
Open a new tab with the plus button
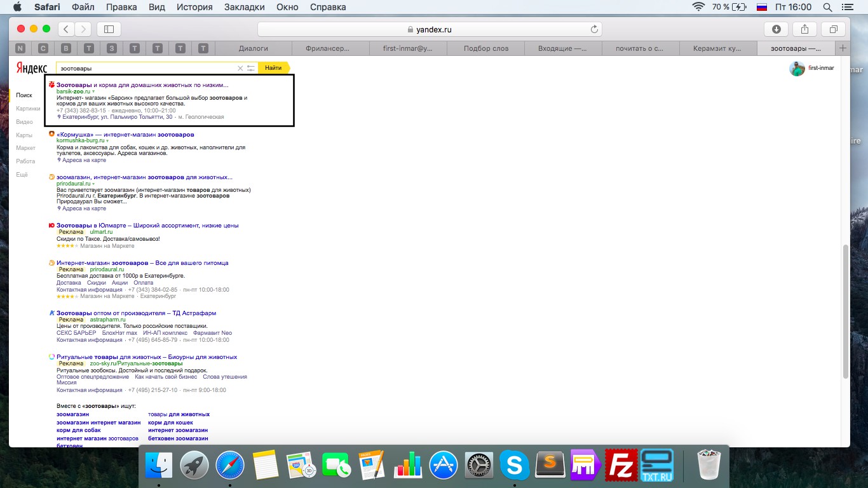click(x=843, y=48)
